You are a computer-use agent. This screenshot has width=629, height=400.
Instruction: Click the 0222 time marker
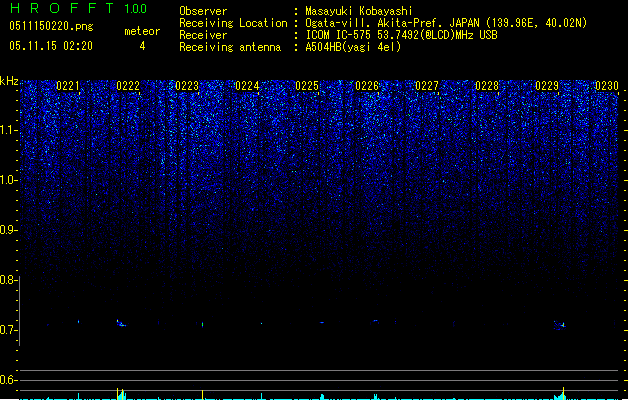pyautogui.click(x=128, y=85)
